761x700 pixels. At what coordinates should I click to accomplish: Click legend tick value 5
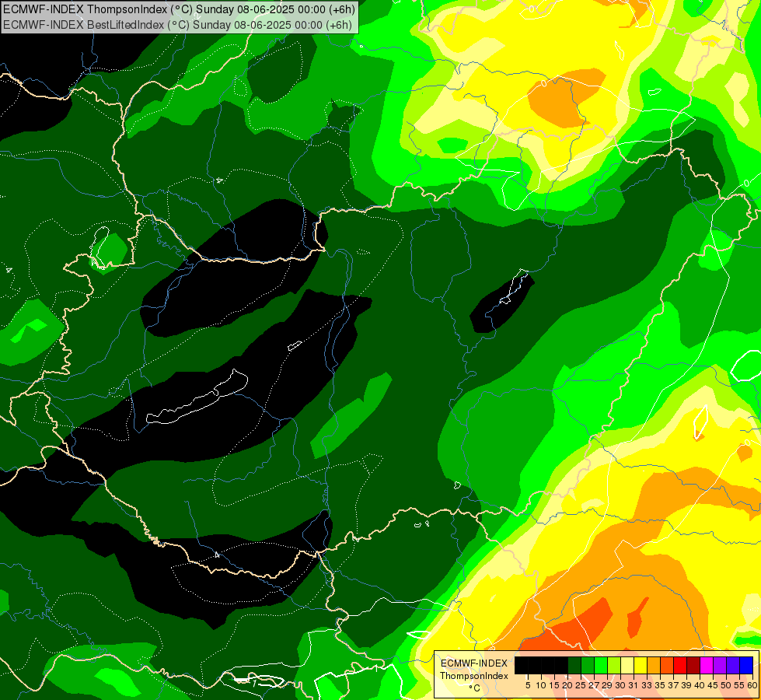click(x=528, y=685)
